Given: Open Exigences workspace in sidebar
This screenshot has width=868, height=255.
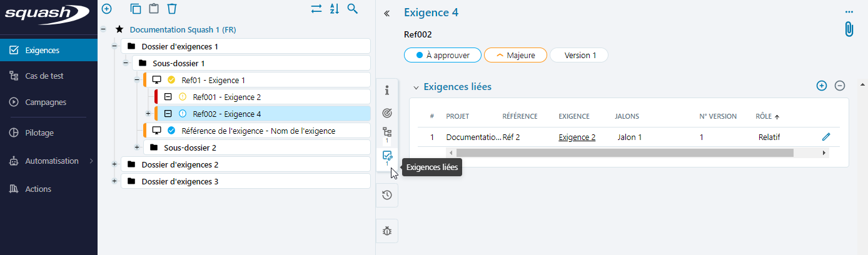Looking at the screenshot, I should tap(49, 51).
